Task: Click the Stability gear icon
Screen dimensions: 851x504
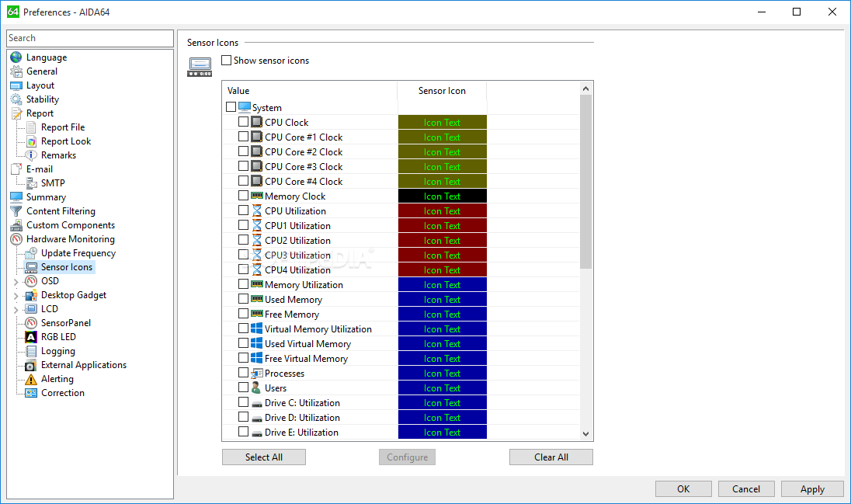Action: pos(16,99)
